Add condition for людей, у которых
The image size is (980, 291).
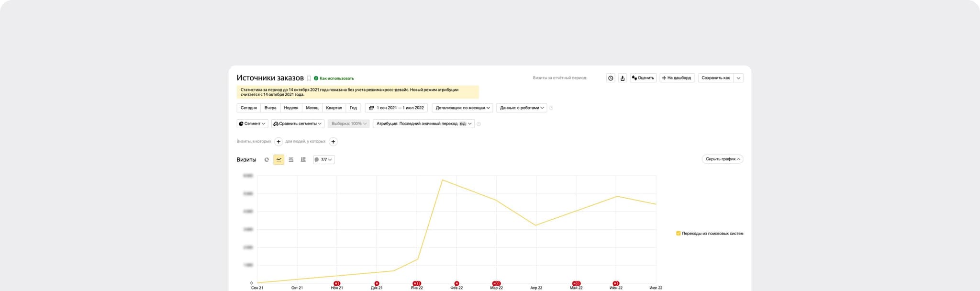tap(334, 142)
